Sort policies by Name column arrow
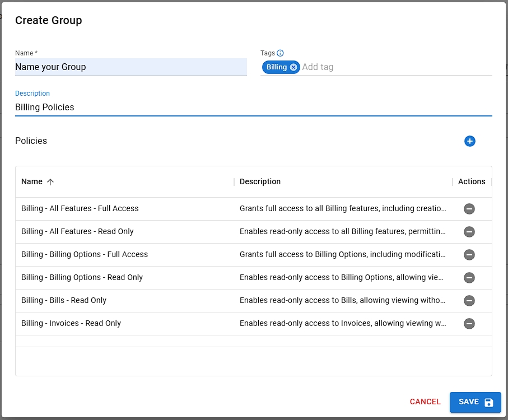The image size is (508, 420). pos(50,182)
